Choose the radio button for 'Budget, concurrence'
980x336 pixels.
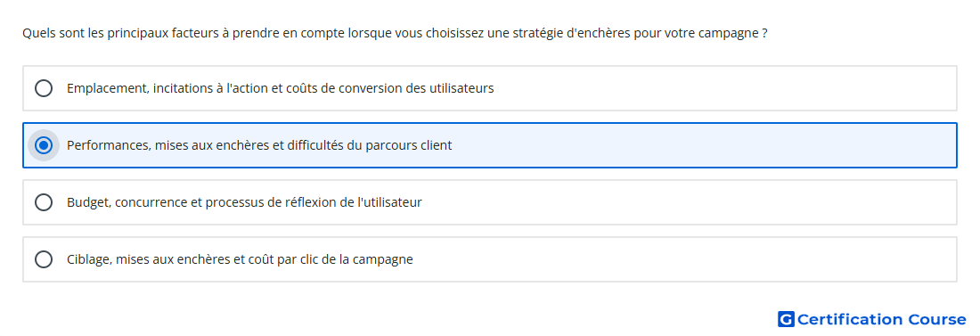click(44, 202)
